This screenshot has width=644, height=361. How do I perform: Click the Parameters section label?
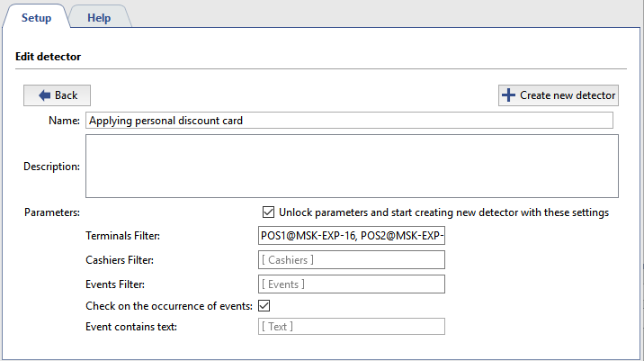click(x=52, y=212)
